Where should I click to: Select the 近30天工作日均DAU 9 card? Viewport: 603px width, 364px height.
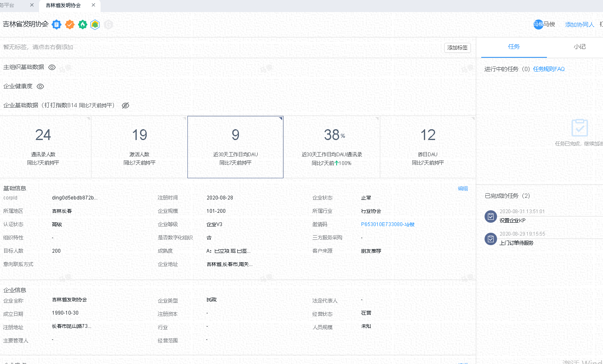(x=236, y=147)
